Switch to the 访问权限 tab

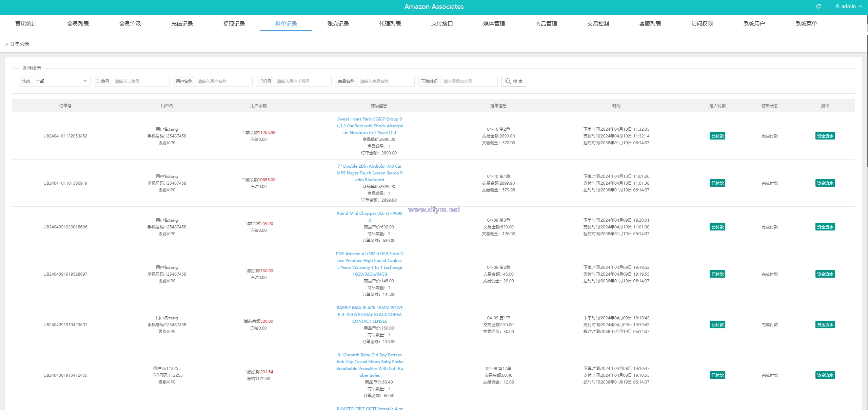tap(702, 23)
